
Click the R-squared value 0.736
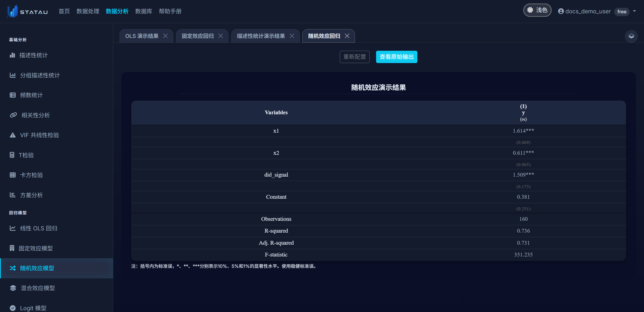click(x=523, y=231)
